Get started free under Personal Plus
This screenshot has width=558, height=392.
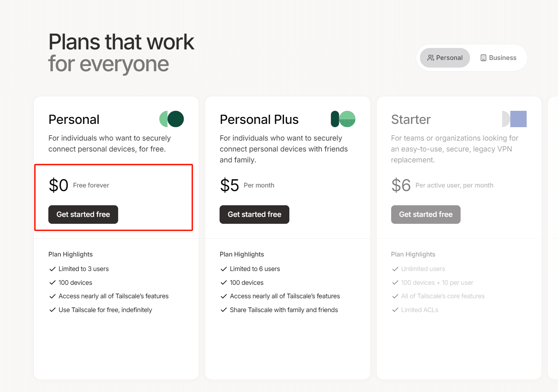254,214
